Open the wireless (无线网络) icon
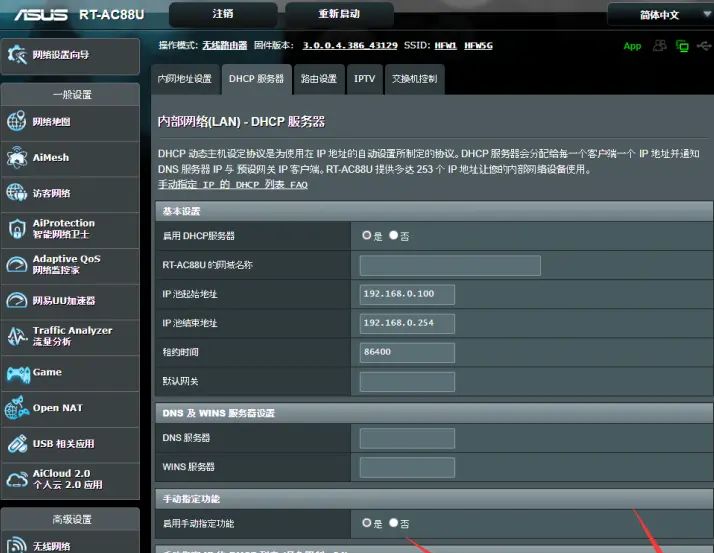 click(17, 546)
